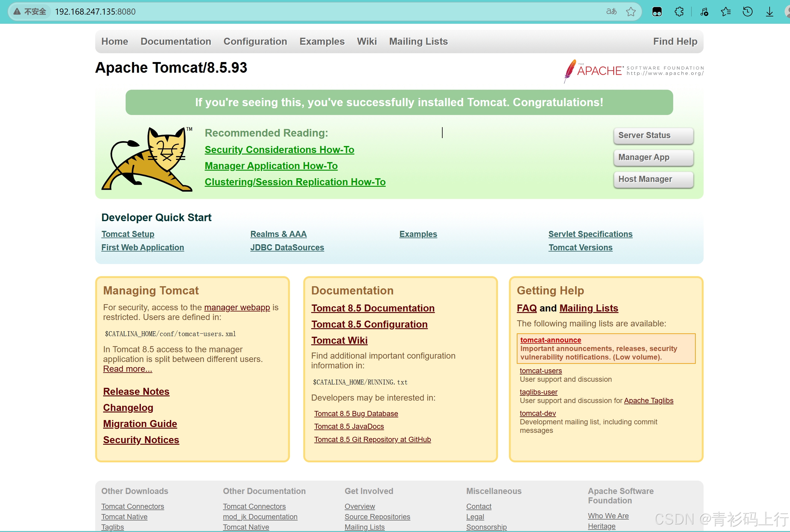This screenshot has height=532, width=790.
Task: Open the FAQ link in Getting Help
Action: coord(526,308)
